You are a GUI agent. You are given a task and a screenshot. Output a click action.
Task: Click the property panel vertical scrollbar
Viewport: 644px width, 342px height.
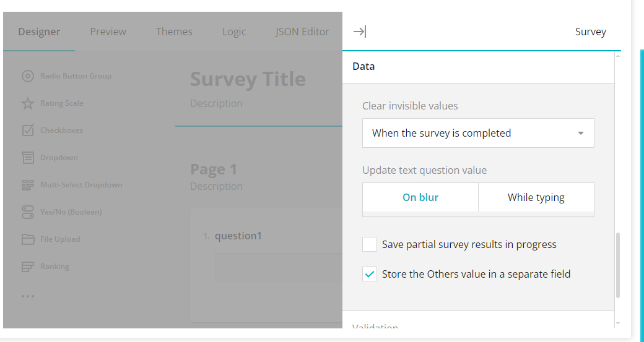[x=618, y=265]
